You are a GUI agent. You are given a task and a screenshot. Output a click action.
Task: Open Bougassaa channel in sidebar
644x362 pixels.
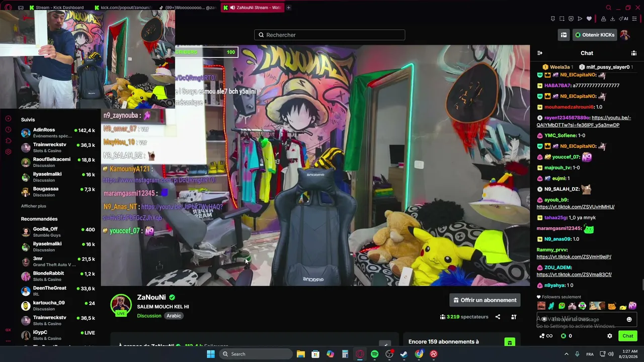click(x=58, y=192)
